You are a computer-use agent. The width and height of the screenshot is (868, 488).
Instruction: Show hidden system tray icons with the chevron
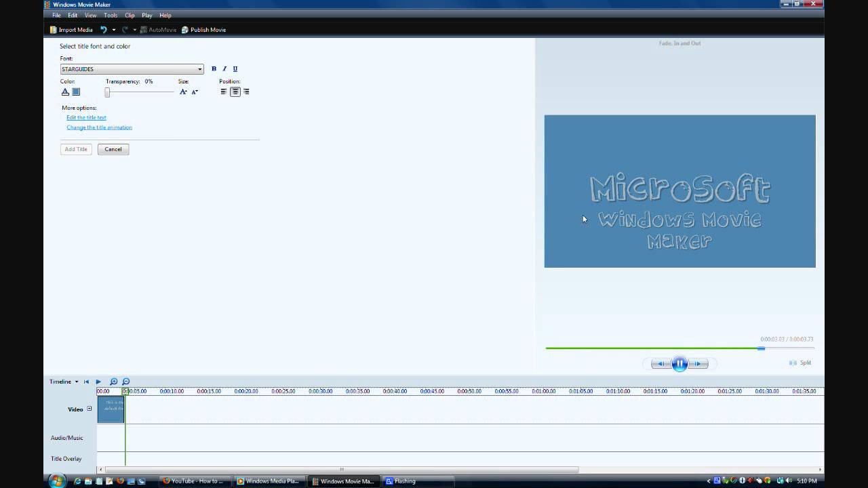tap(709, 481)
